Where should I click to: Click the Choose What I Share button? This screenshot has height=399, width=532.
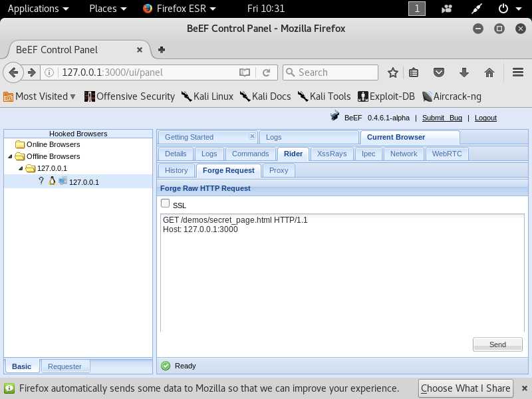(465, 388)
